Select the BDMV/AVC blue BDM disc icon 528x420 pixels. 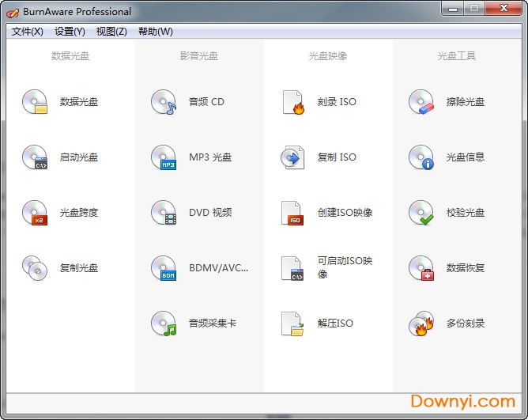coord(164,268)
